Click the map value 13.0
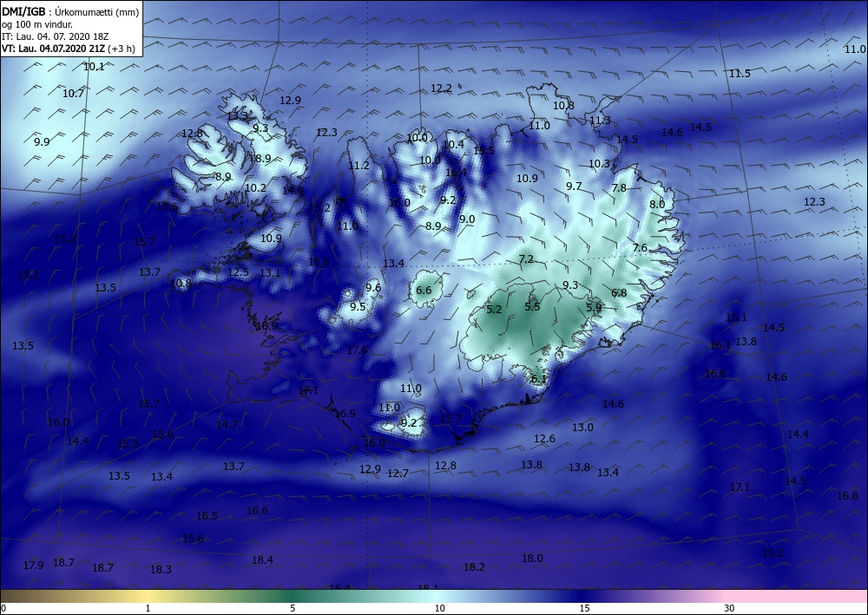The width and height of the screenshot is (868, 615). [582, 428]
